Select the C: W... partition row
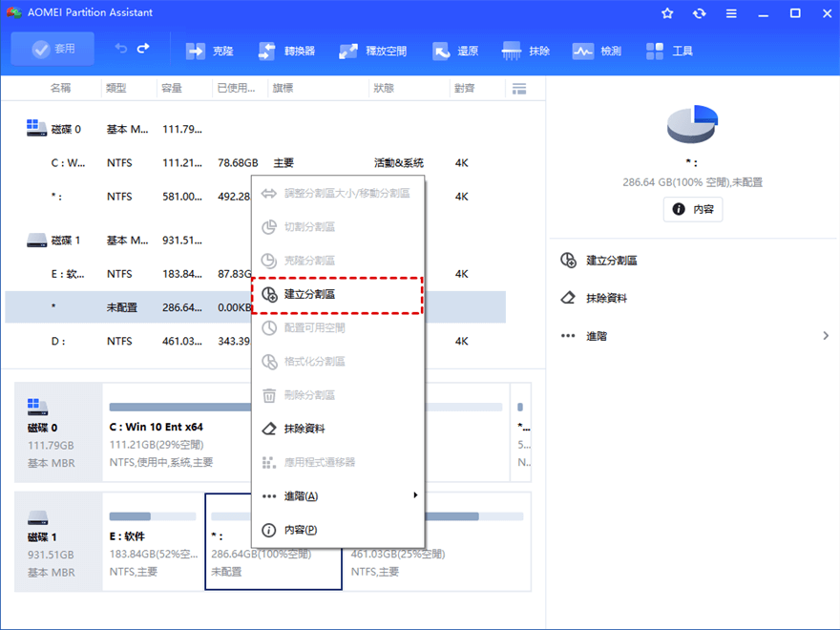Viewport: 840px width, 630px height. [255, 163]
